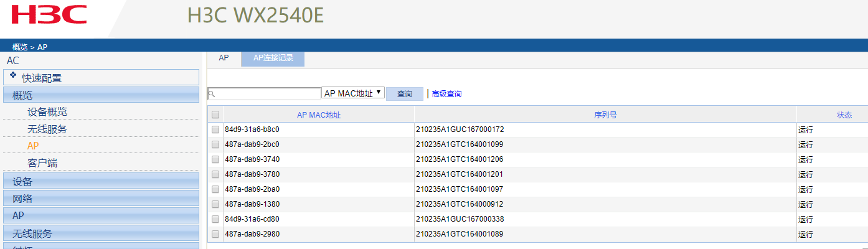Open 设备概览 in the sidebar
This screenshot has height=249, width=868.
coord(47,112)
